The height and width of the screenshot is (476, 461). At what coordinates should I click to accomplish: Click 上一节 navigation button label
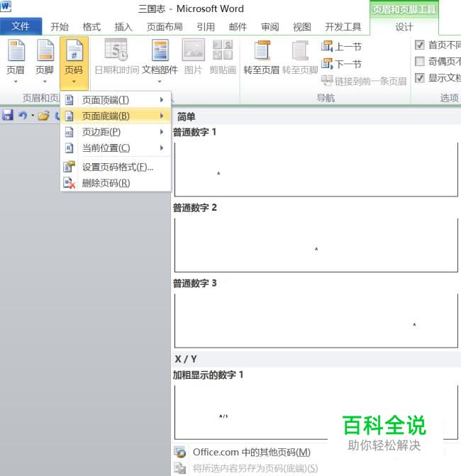[348, 46]
